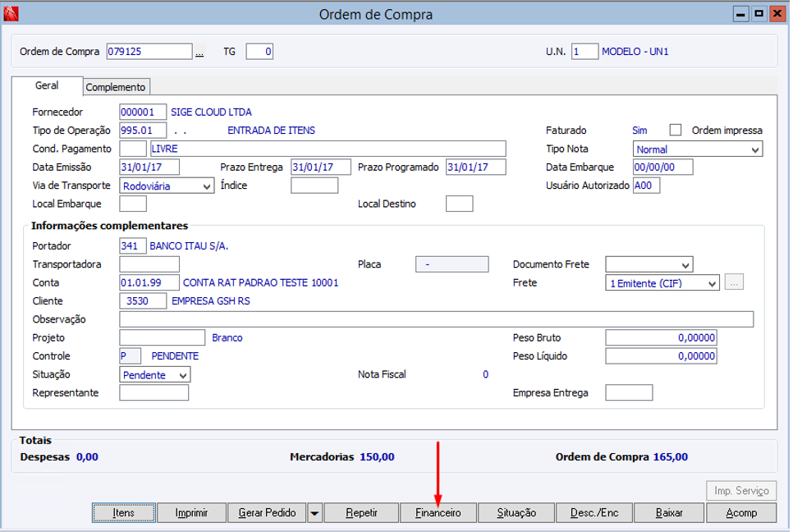Expand the Documento Frete dropdown
The width and height of the screenshot is (793, 532).
point(649,264)
